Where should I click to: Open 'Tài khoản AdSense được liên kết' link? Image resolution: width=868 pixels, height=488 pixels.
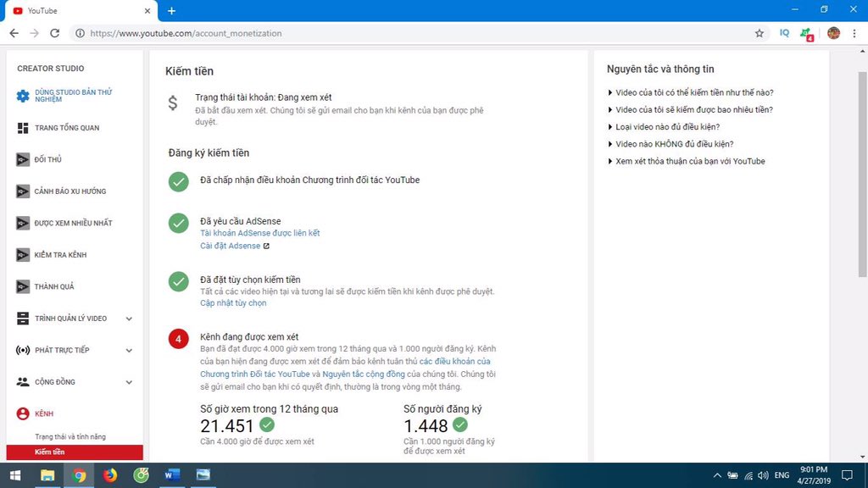point(260,233)
